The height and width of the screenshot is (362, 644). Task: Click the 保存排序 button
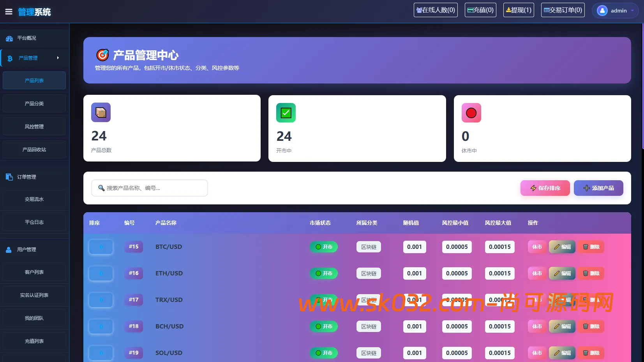[x=545, y=188]
